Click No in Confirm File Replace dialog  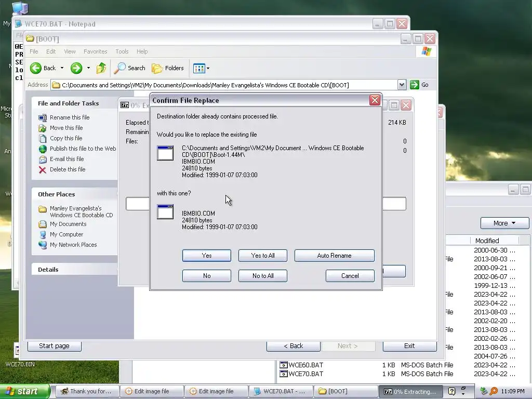pos(206,276)
